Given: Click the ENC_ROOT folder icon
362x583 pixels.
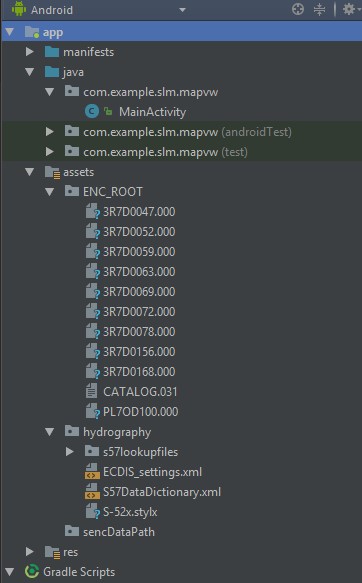Looking at the screenshot, I should (x=72, y=191).
